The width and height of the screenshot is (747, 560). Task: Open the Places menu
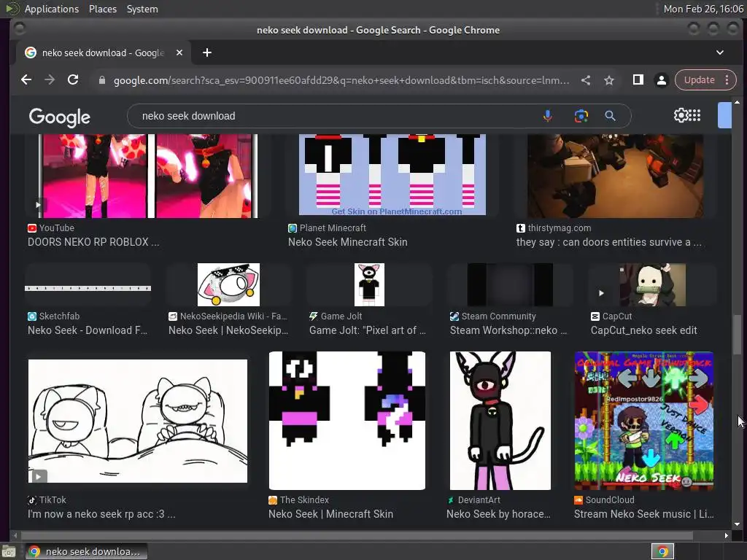point(103,9)
